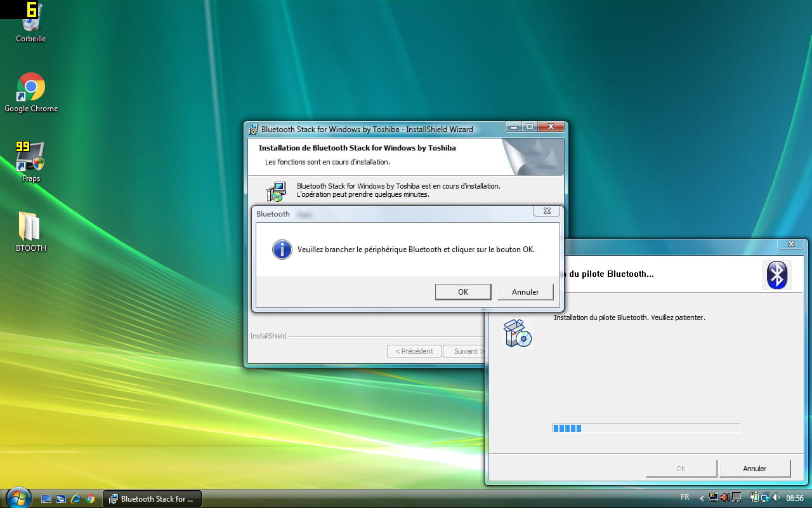Click Show Desktop in Quick Launch
This screenshot has height=508, width=812.
pos(46,498)
